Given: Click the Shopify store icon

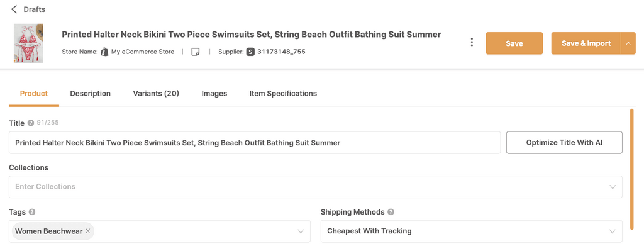Looking at the screenshot, I should pyautogui.click(x=104, y=52).
